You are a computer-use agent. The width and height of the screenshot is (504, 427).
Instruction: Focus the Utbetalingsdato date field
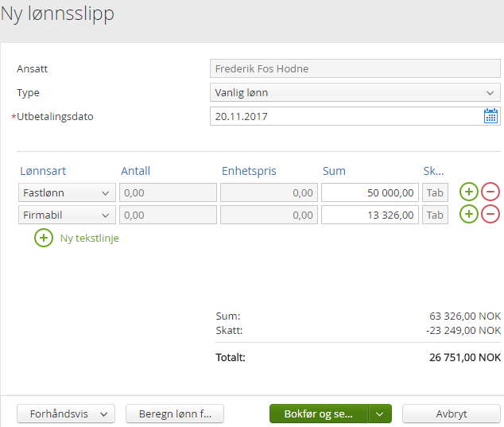347,116
